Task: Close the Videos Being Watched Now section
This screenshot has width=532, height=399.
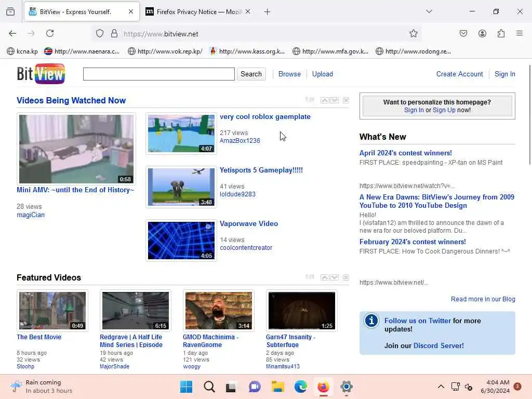Action: coord(345,100)
